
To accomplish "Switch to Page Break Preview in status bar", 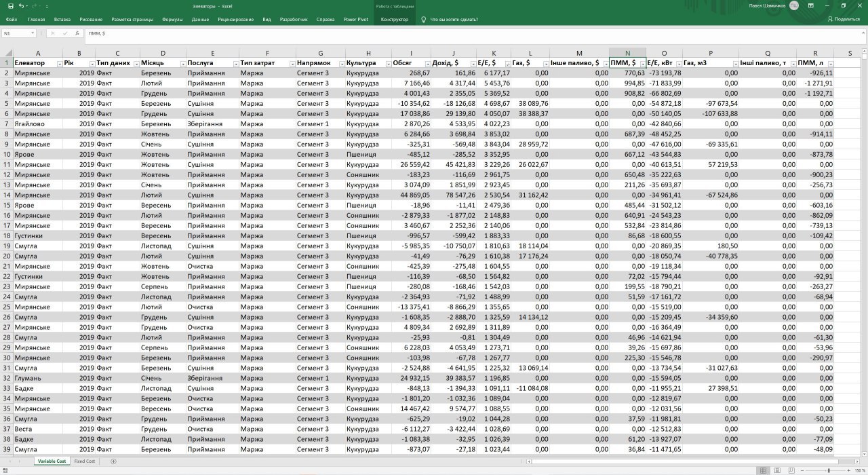I will [791, 470].
